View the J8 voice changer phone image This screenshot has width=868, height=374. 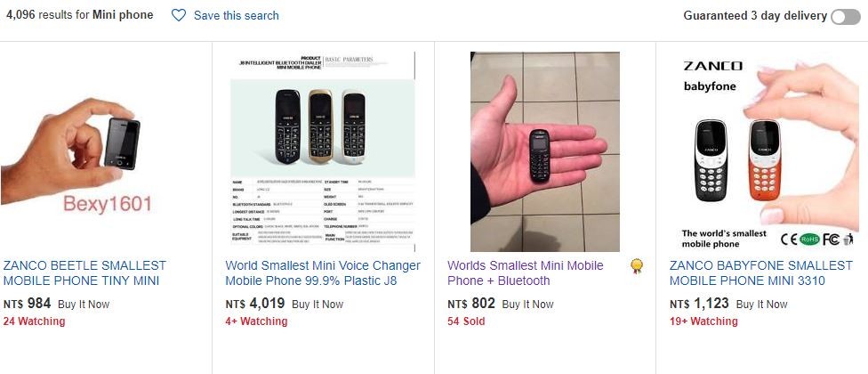point(322,151)
